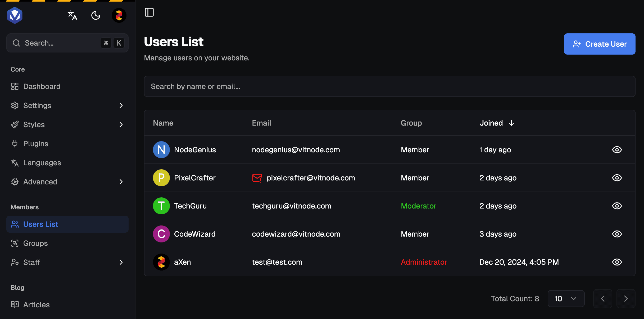Click the email codewizard@vitnode.com
The width and height of the screenshot is (644, 319).
(296, 234)
